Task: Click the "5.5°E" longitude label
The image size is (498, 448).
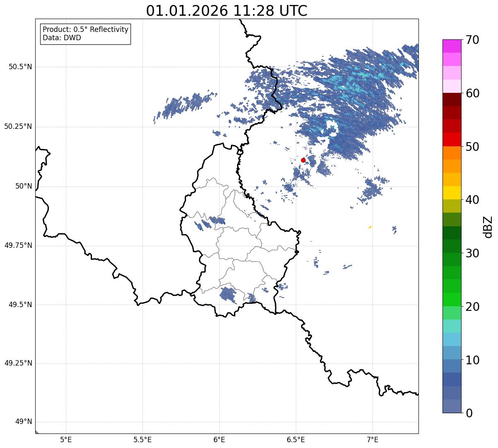Action: (143, 440)
